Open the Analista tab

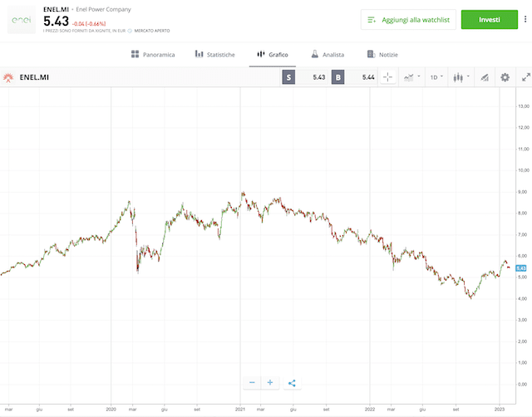point(328,55)
